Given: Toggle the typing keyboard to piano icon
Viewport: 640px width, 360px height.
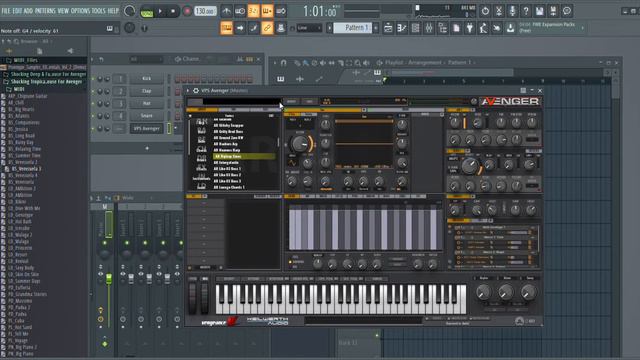Looking at the screenshot, I should click(227, 28).
